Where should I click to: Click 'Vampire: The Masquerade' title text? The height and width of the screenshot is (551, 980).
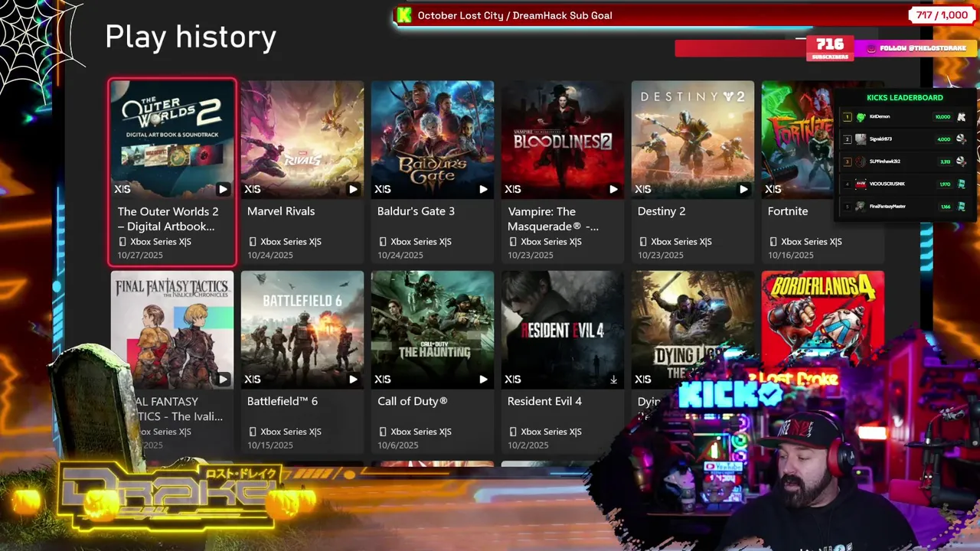553,219
